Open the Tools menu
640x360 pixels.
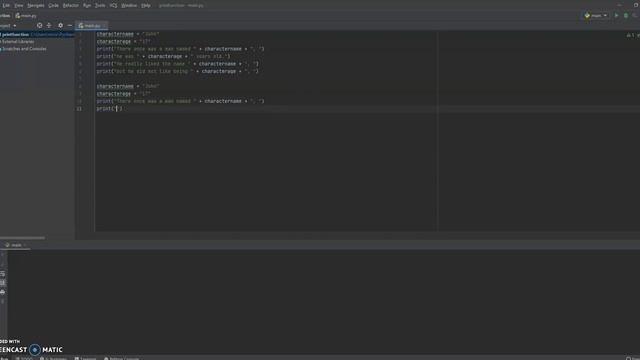tap(100, 5)
